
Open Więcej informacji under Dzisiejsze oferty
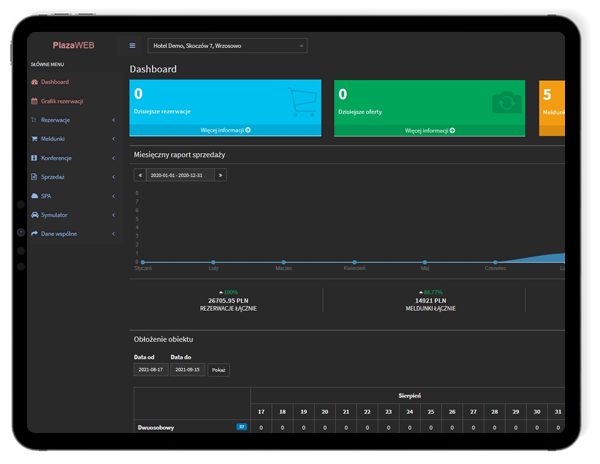pos(430,130)
